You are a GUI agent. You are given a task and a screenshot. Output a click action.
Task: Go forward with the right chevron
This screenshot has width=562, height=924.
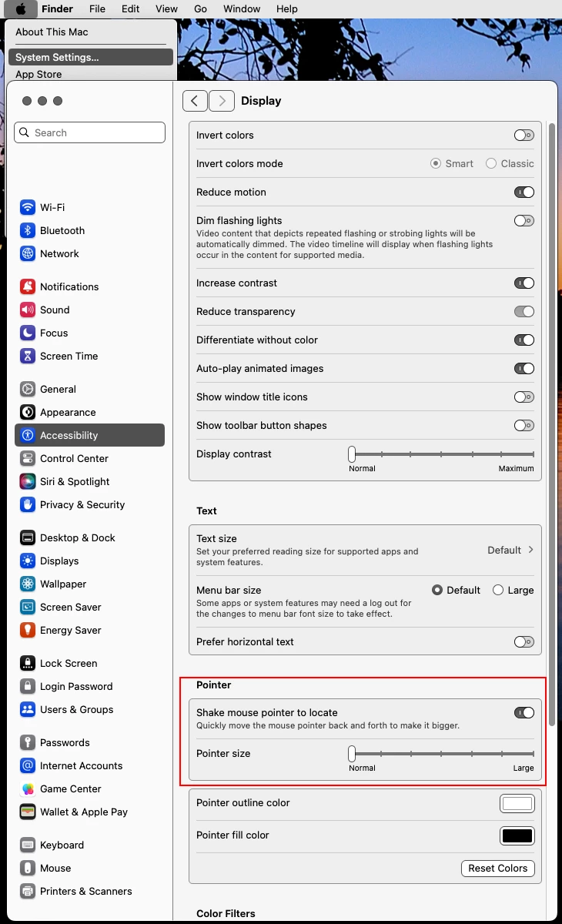222,101
